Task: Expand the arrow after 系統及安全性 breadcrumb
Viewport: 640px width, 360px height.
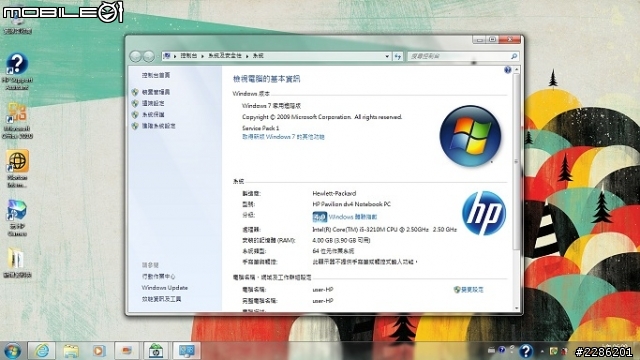Action: click(247, 56)
